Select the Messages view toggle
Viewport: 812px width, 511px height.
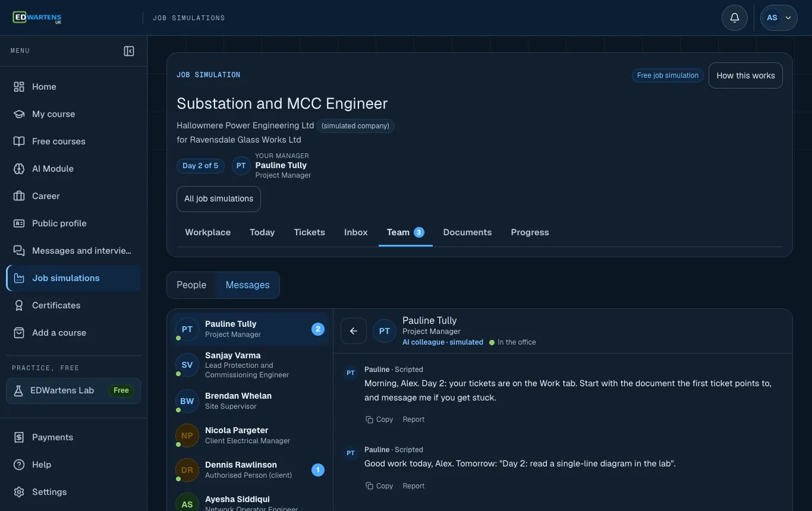pos(247,285)
